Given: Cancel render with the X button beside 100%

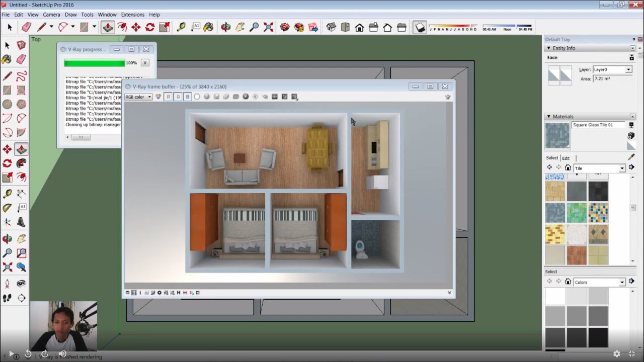Looking at the screenshot, I should pyautogui.click(x=145, y=63).
